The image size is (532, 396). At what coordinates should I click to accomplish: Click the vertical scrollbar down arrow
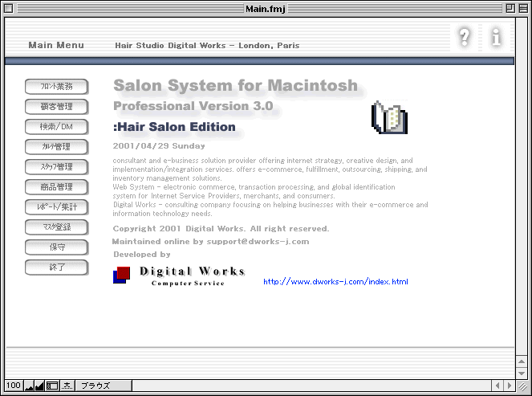point(522,373)
